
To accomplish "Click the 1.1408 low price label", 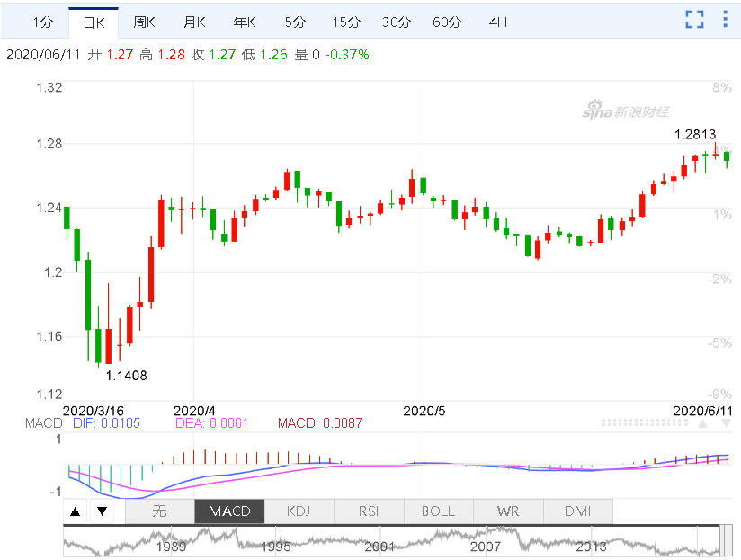I will point(126,376).
